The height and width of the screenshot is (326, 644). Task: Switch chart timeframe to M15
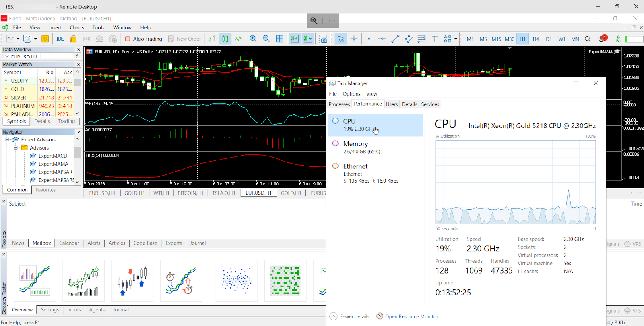pyautogui.click(x=496, y=39)
